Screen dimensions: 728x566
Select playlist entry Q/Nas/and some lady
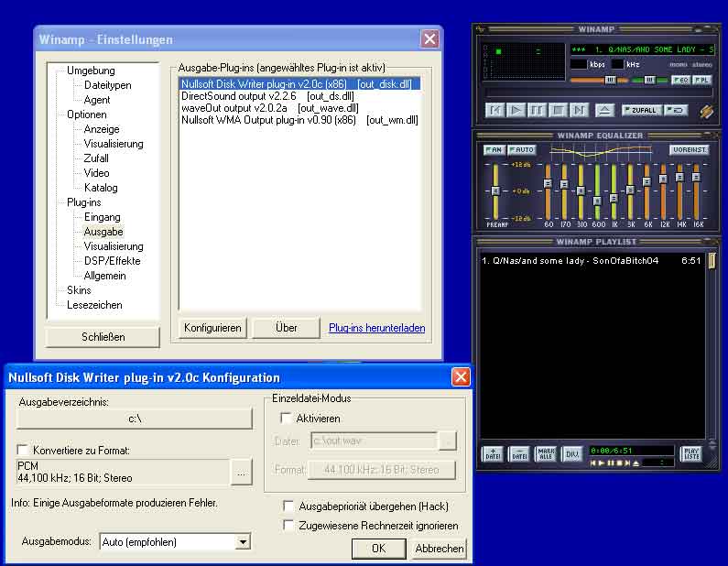tap(591, 261)
